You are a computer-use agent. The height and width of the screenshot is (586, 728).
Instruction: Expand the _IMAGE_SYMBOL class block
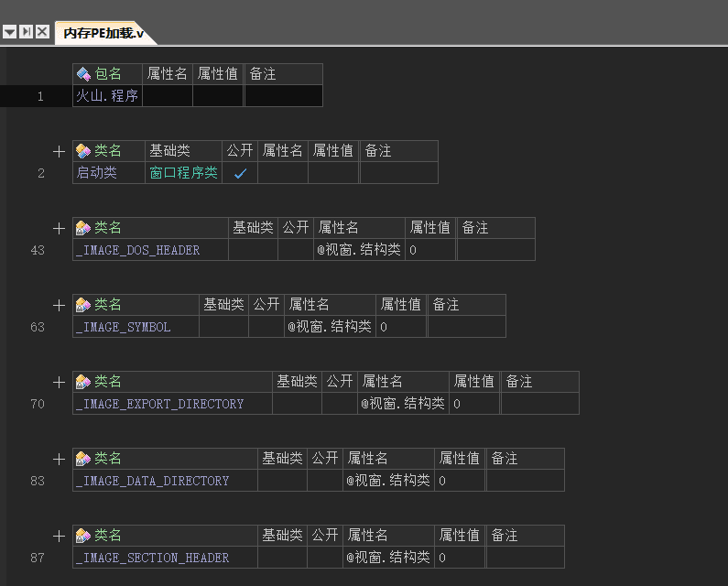(x=59, y=306)
